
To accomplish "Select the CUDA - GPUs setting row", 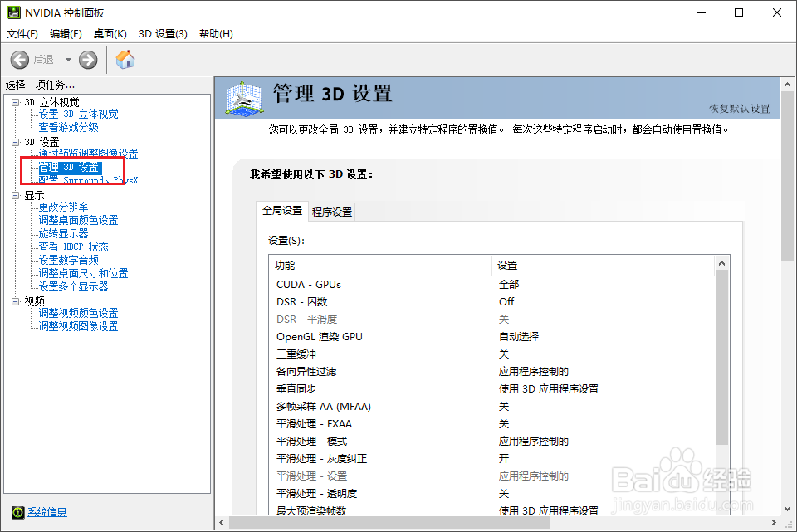I will coord(491,284).
